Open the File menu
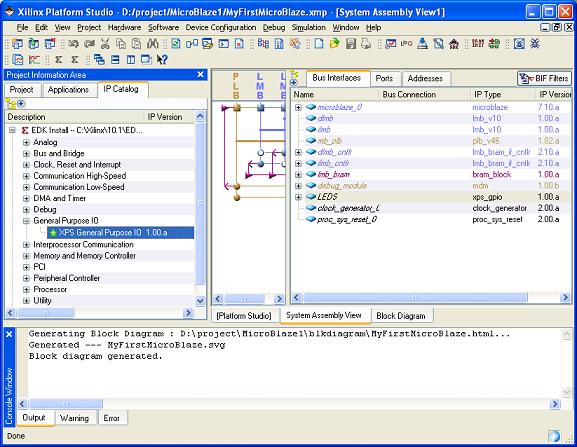This screenshot has height=447, width=577. [x=22, y=28]
